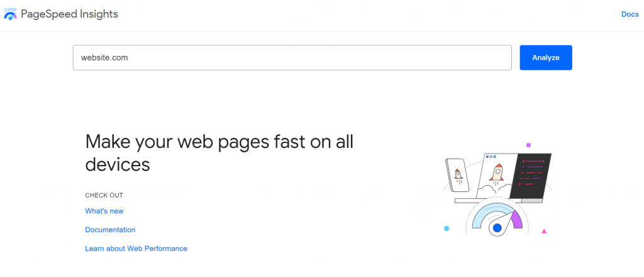Click the light blue dot decoration
This screenshot has height=277, width=644.
click(447, 229)
